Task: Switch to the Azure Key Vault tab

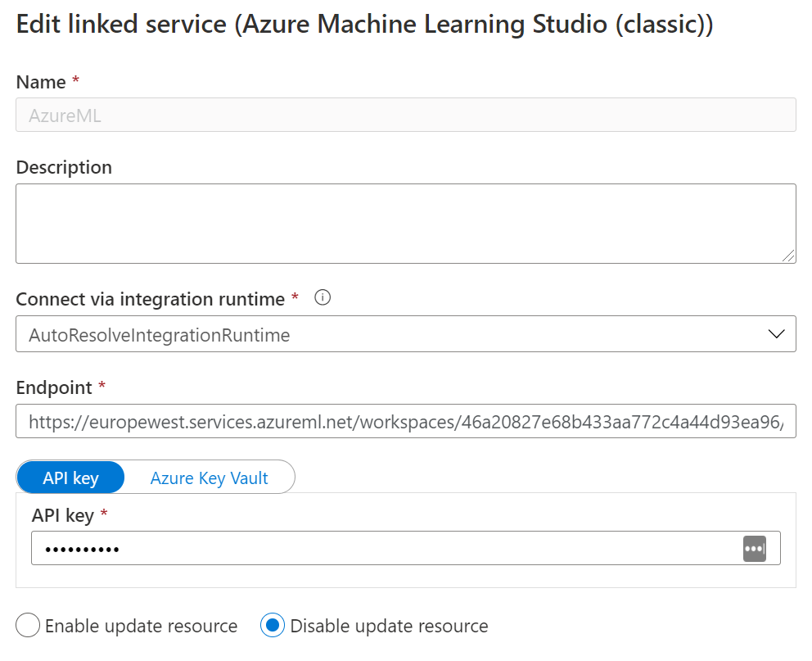Action: tap(210, 478)
